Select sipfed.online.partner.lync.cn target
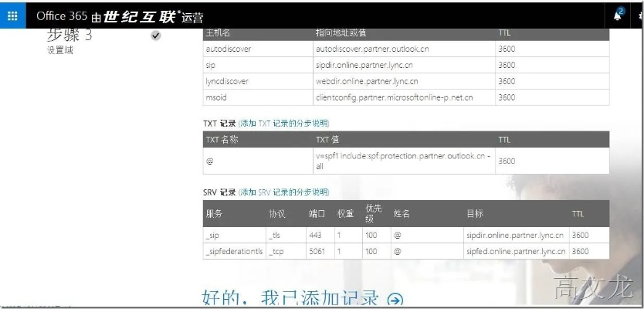This screenshot has height=309, width=644. point(516,251)
